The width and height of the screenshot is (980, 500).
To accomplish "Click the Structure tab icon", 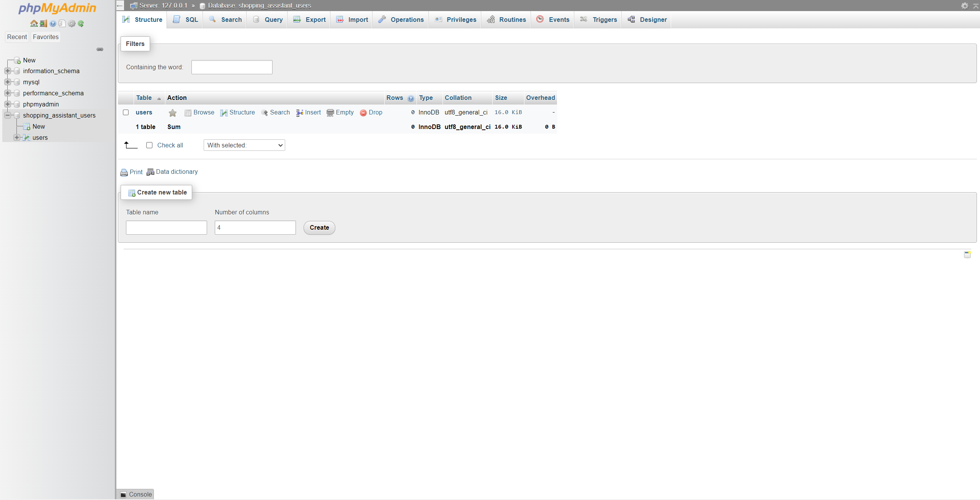I will click(x=126, y=20).
